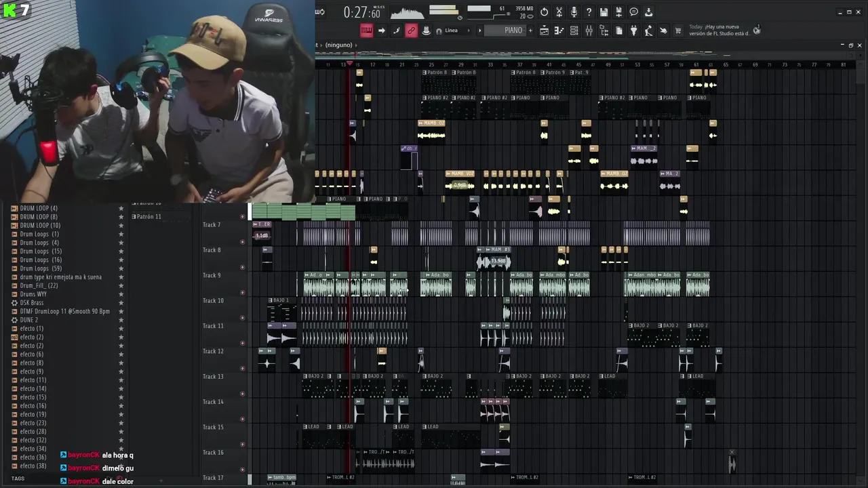Open the plugin picker plug icon
The width and height of the screenshot is (868, 488).
(633, 30)
